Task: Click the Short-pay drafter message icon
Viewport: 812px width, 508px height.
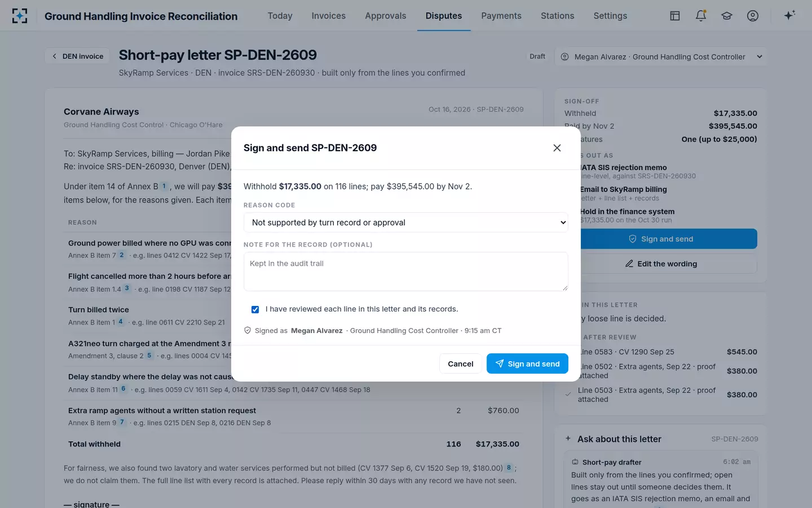Action: click(575, 462)
